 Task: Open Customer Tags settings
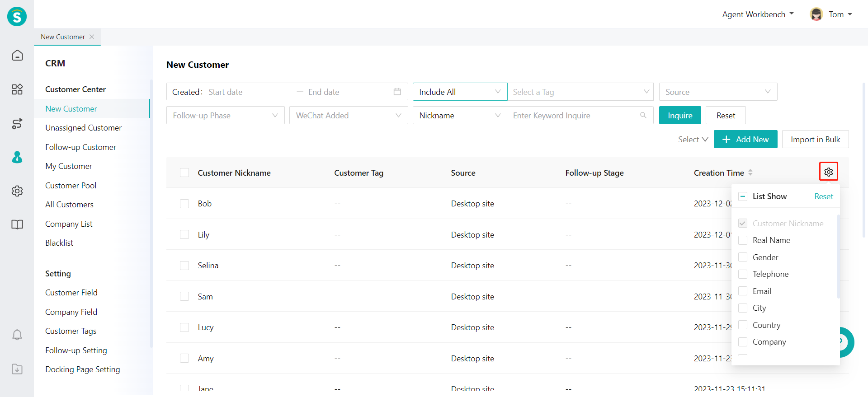pos(71,331)
